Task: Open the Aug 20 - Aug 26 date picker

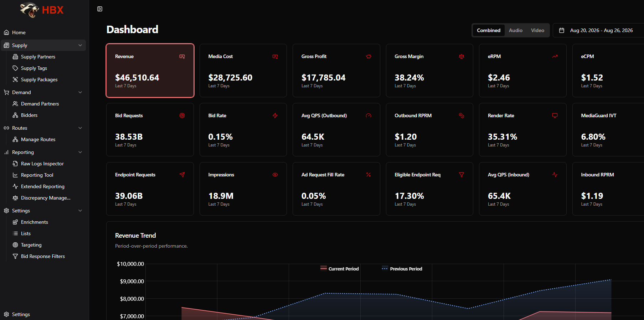Action: (x=598, y=31)
